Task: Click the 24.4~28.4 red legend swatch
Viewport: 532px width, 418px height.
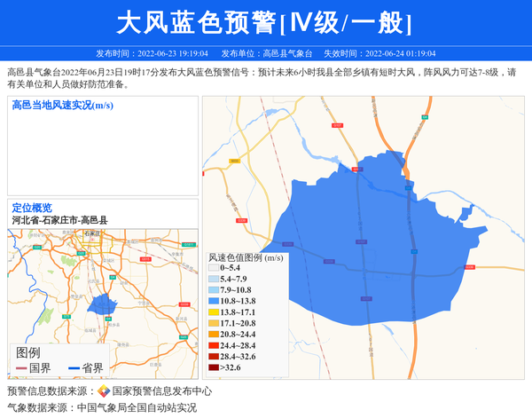Action: pyautogui.click(x=213, y=345)
